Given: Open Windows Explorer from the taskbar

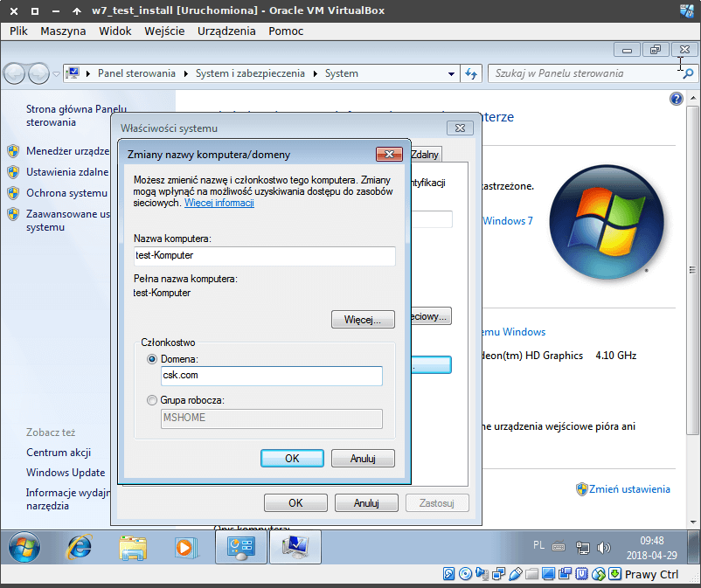Looking at the screenshot, I should click(133, 548).
